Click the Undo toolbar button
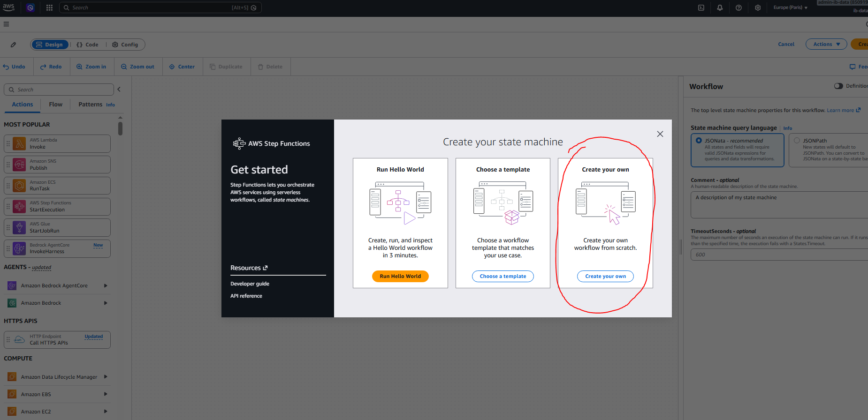 (x=15, y=67)
